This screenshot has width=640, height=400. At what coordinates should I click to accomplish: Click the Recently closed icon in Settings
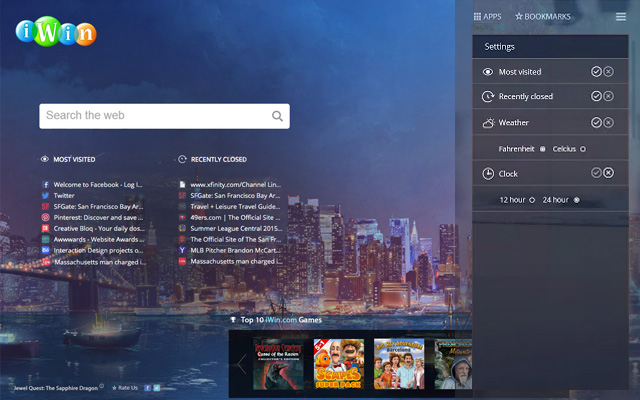click(x=488, y=96)
